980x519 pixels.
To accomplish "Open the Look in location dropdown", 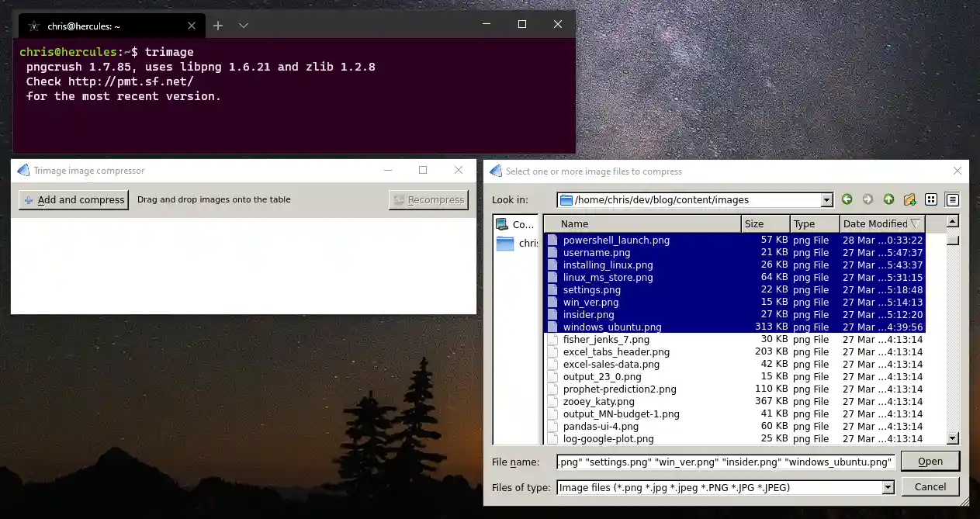I will click(x=826, y=199).
